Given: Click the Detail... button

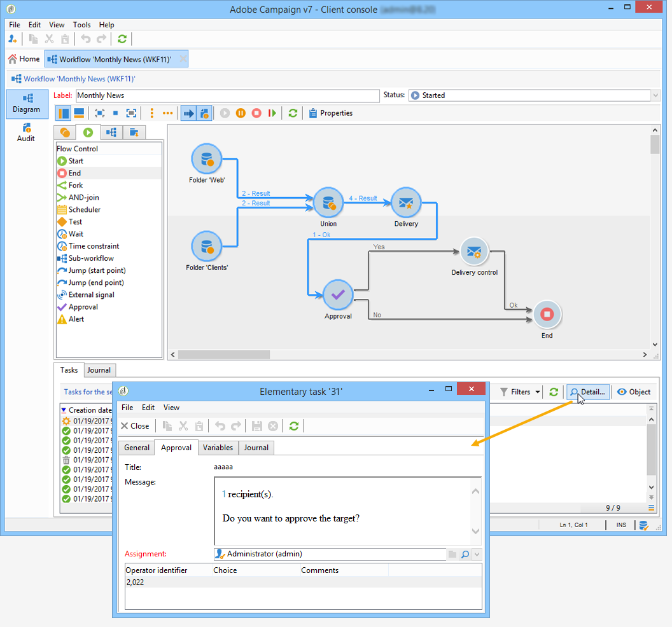Looking at the screenshot, I should point(588,392).
